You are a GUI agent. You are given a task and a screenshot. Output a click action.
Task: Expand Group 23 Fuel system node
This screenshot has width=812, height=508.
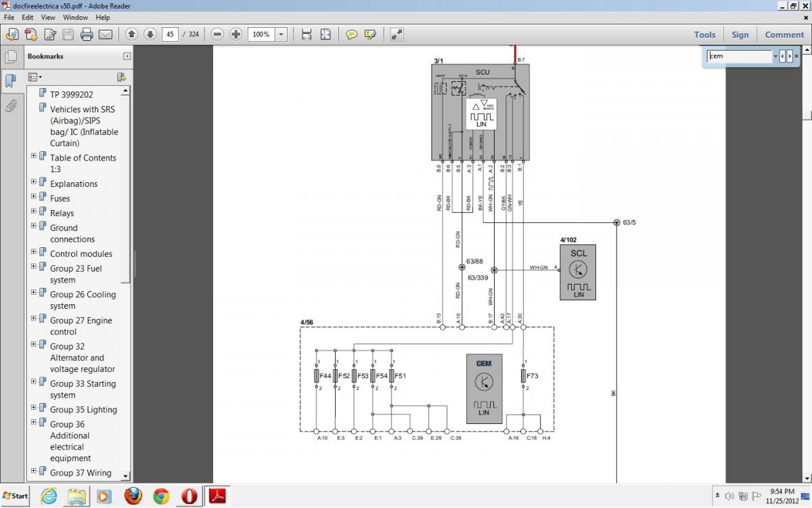[34, 266]
